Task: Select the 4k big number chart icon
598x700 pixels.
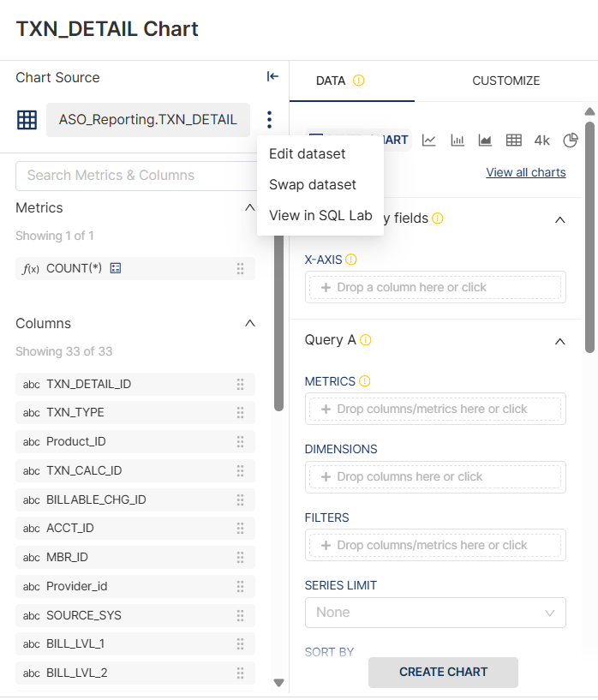Action: coord(541,140)
